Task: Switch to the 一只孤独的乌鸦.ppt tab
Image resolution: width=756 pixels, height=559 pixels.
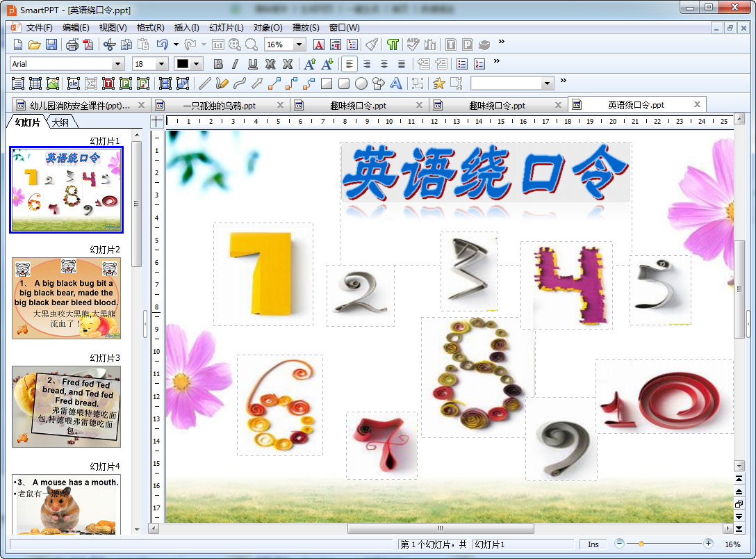Action: coord(220,105)
